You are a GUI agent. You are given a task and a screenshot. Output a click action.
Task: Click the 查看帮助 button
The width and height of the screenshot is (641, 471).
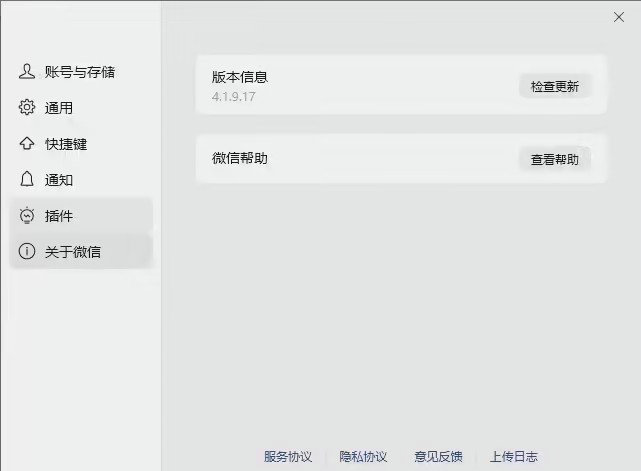coord(555,159)
